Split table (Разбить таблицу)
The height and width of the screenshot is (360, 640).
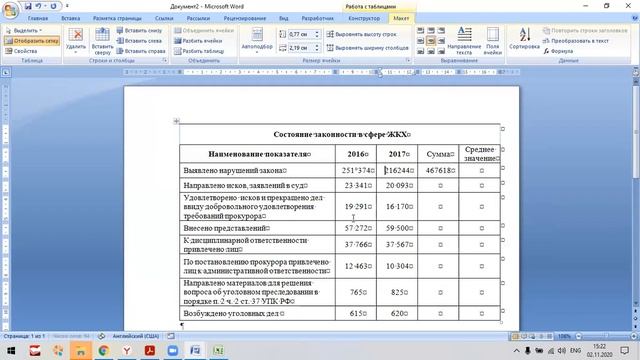pos(199,51)
